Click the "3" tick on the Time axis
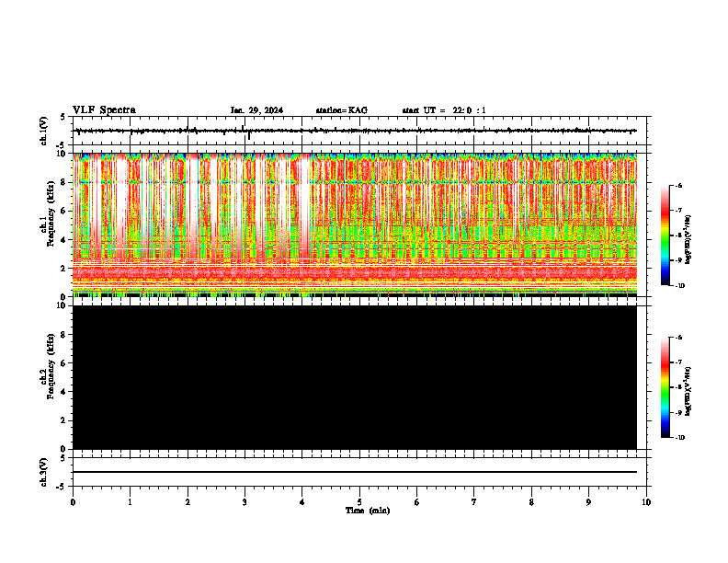728x563 pixels. point(245,502)
